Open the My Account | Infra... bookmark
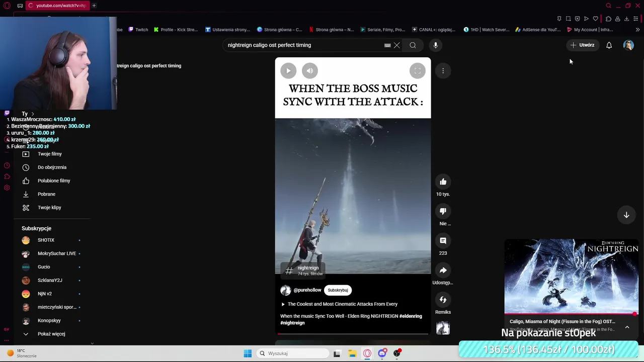The image size is (644, 362). pos(590,30)
